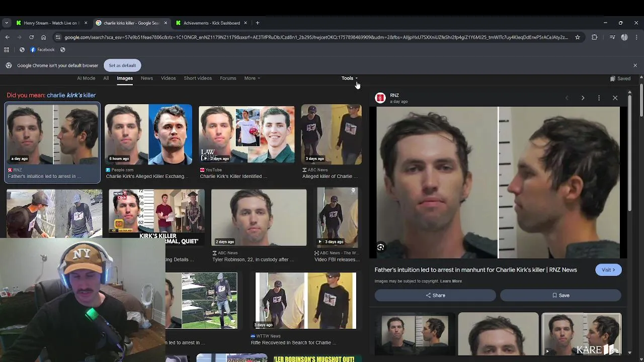644x362 pixels.
Task: Switch to Videos results
Action: click(169, 78)
